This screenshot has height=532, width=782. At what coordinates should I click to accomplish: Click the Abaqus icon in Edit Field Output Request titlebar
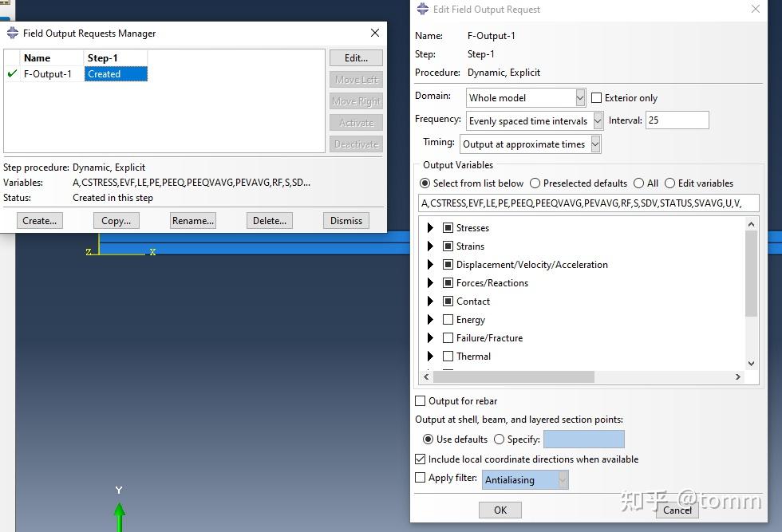pos(421,9)
